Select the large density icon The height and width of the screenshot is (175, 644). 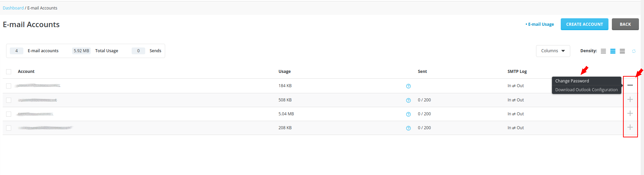pyautogui.click(x=622, y=51)
